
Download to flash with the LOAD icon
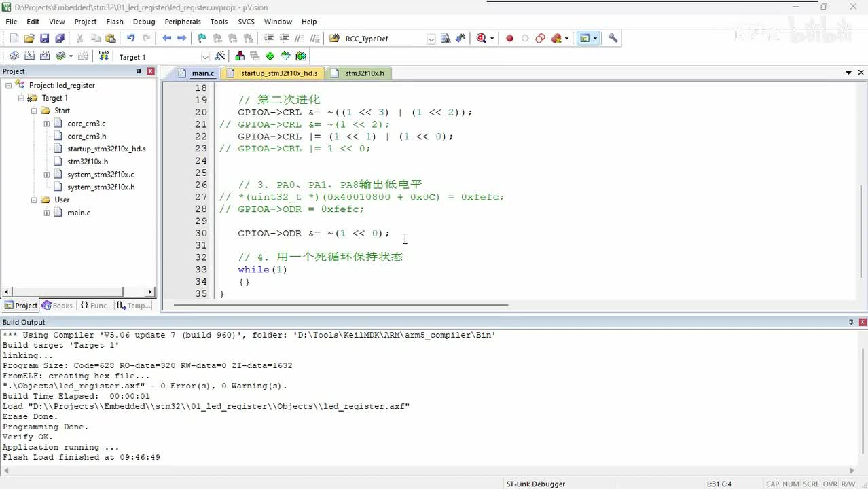(x=104, y=56)
